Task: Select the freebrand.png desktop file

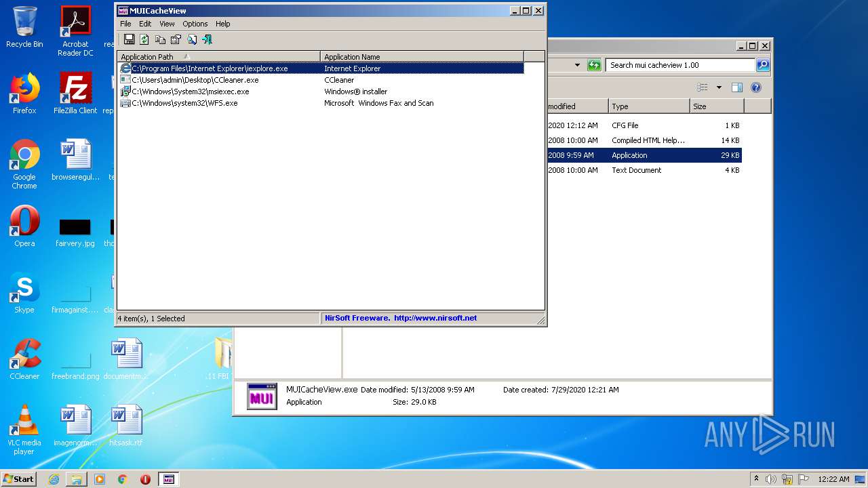Action: (75, 363)
